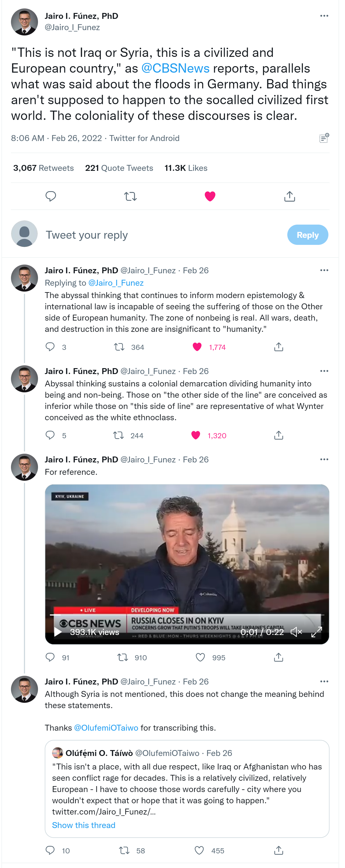The image size is (345, 868).
Task: Open more options on 'abyssal thinking' reply
Action: point(324,270)
